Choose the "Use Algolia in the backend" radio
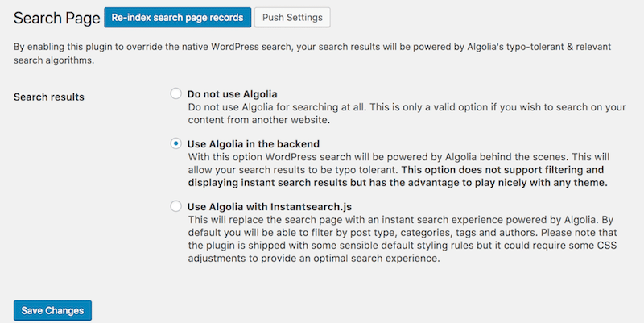The width and height of the screenshot is (644, 323). [x=176, y=143]
